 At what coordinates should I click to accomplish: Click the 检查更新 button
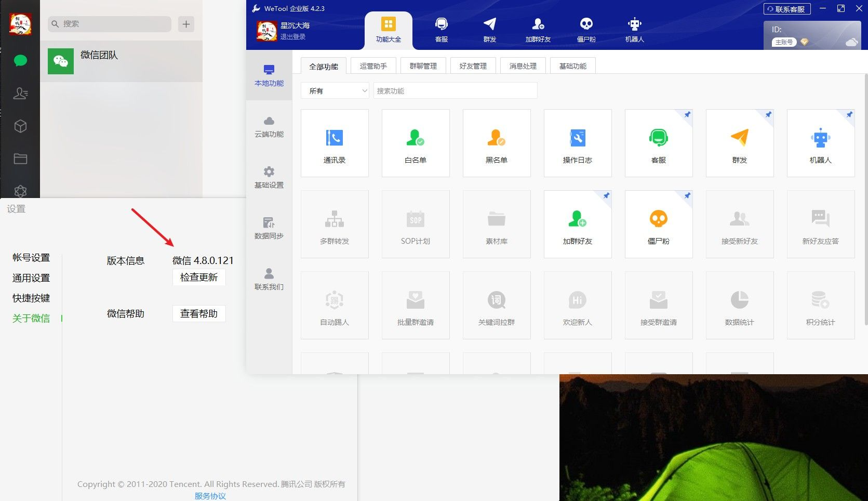pos(199,278)
